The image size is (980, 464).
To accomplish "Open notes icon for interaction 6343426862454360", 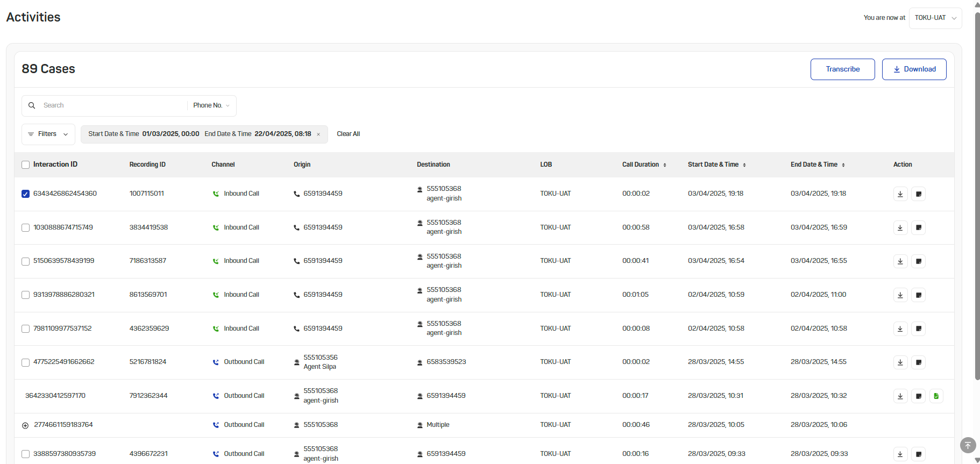I will (x=919, y=194).
